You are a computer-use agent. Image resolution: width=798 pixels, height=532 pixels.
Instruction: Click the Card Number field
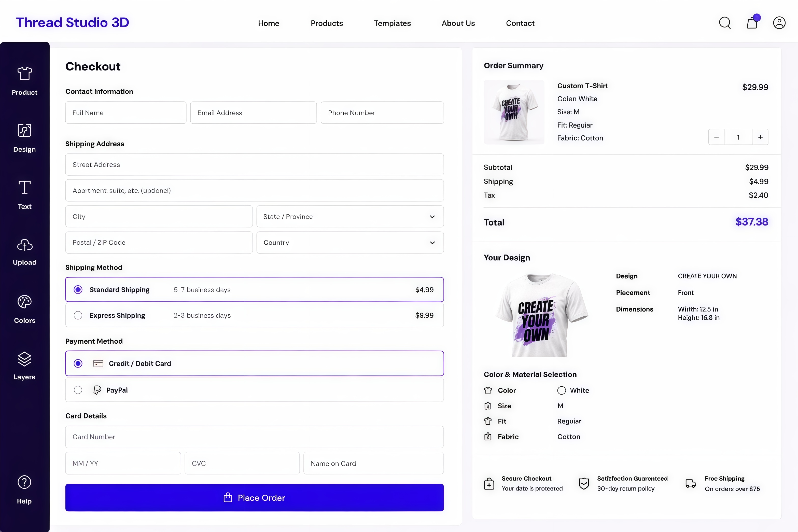(255, 437)
